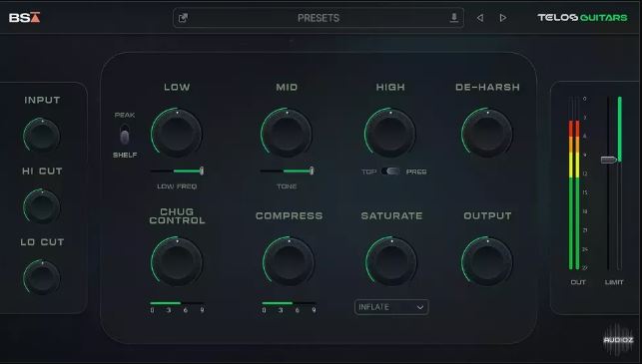
Task: Click the LOW FREQ slider handle
Action: [202, 171]
